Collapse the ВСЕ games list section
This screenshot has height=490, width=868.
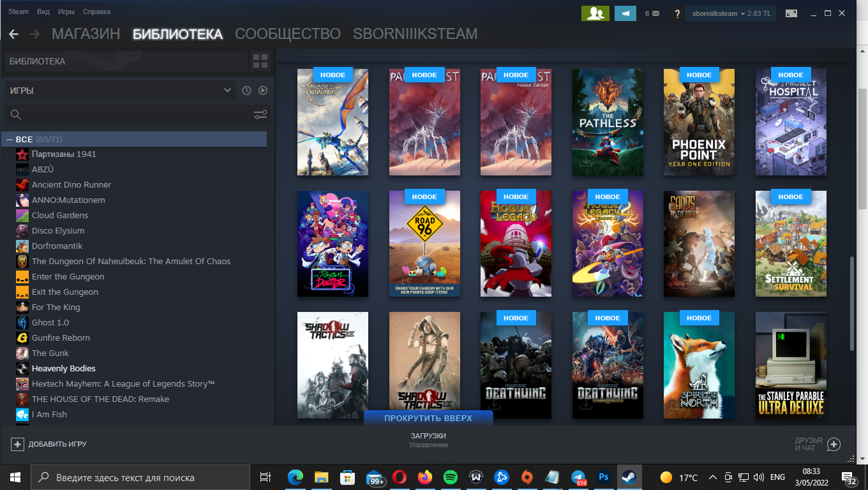10,139
